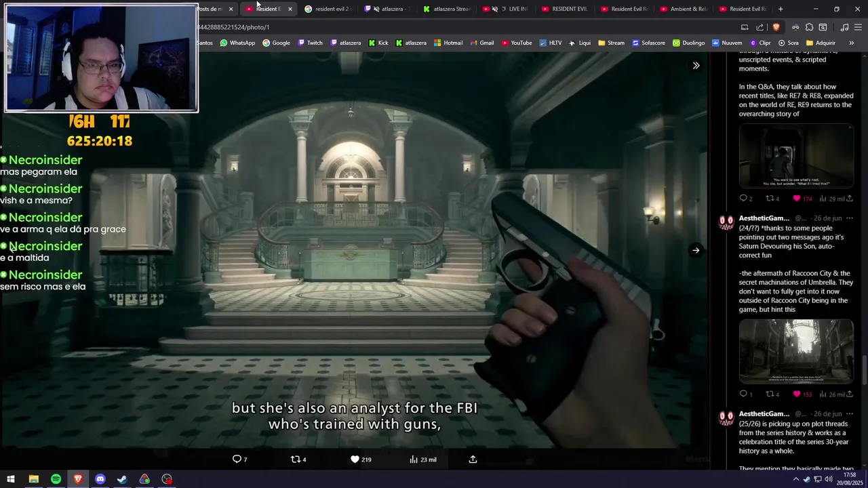Open Hotmail bookmark
The height and width of the screenshot is (488, 868).
448,43
